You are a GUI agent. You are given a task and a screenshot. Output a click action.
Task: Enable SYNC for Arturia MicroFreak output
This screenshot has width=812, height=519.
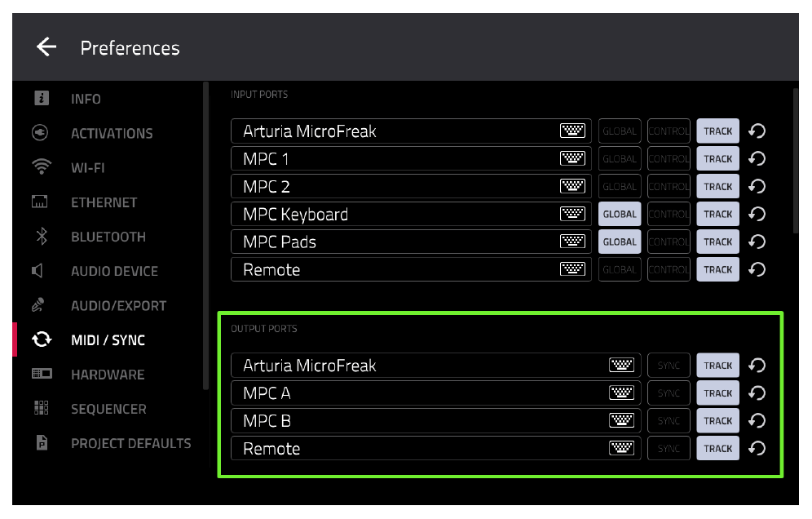tap(669, 365)
